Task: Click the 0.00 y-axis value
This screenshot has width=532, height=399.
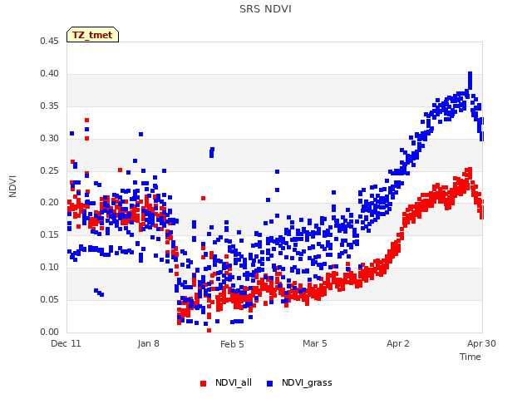Action: tap(49, 332)
